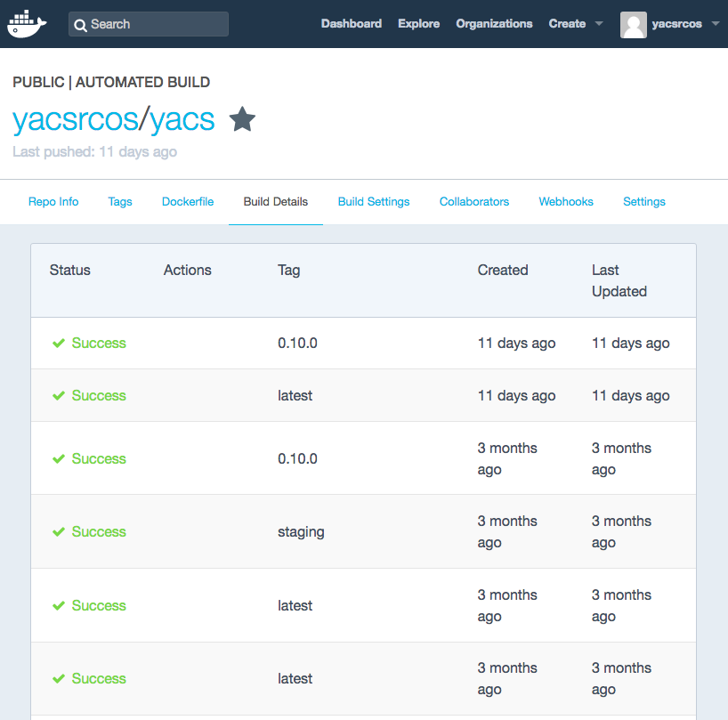This screenshot has height=720, width=728.
Task: Click the success checkmark of the 11-days-ago 0.10.0 row
Action: [59, 343]
